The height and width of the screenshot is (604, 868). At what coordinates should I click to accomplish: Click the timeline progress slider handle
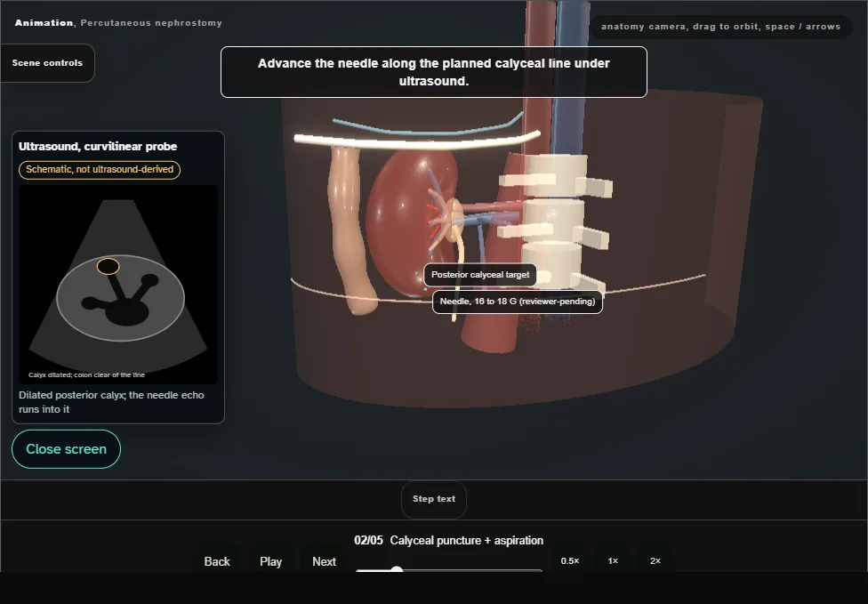click(x=397, y=569)
